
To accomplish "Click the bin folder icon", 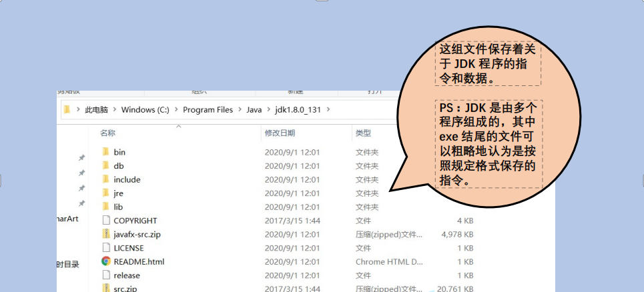I will (x=105, y=152).
